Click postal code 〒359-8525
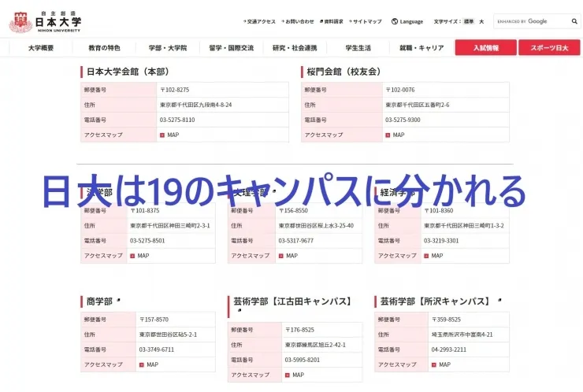The width and height of the screenshot is (583, 392). (x=446, y=320)
